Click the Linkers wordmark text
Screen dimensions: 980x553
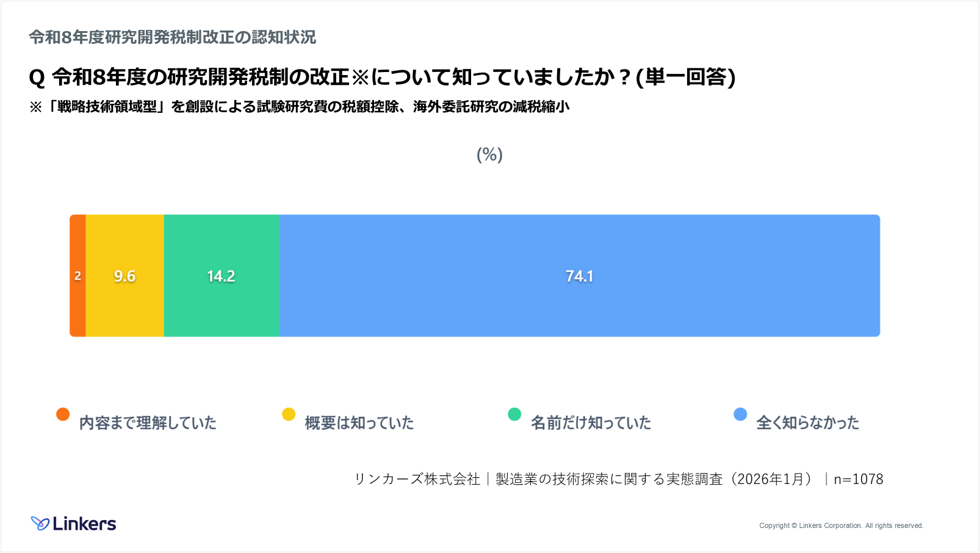click(84, 524)
